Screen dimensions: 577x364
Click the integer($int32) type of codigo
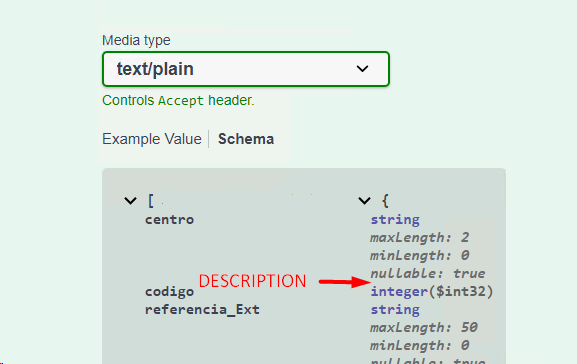(x=432, y=291)
